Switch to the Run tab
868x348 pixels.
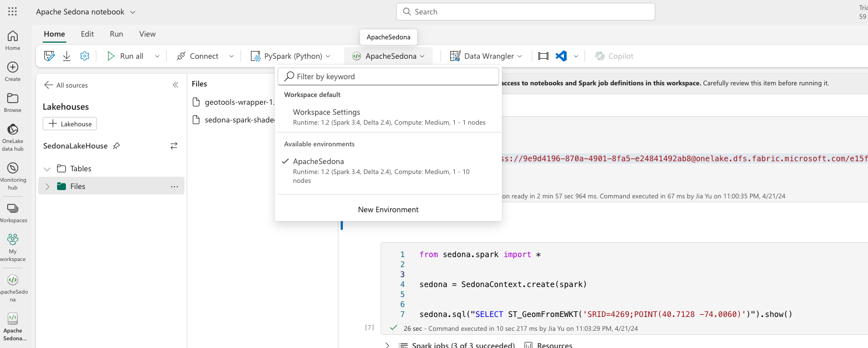[116, 34]
